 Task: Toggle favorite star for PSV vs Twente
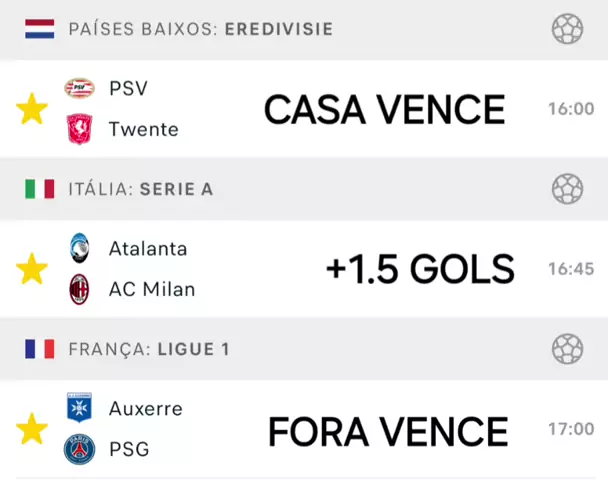point(32,109)
